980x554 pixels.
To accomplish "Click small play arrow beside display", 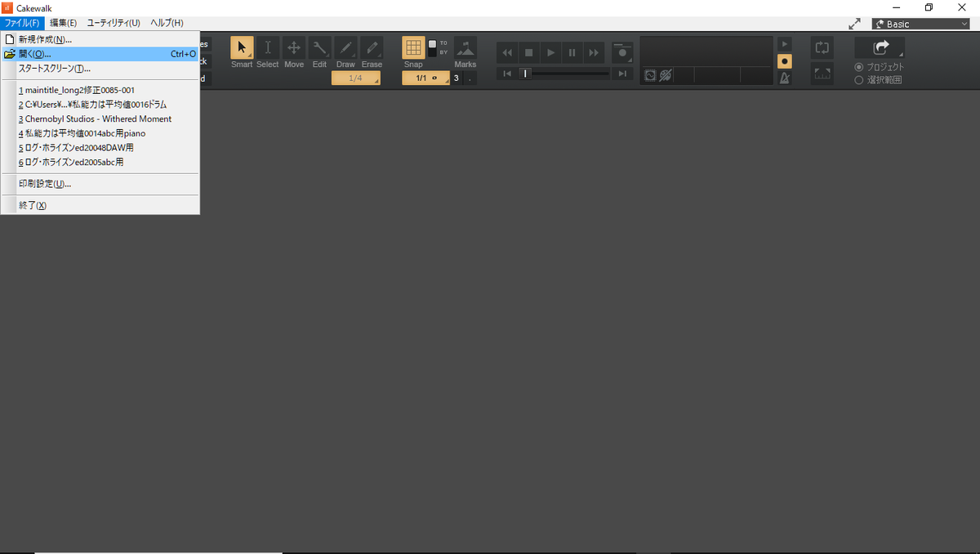I will [785, 44].
